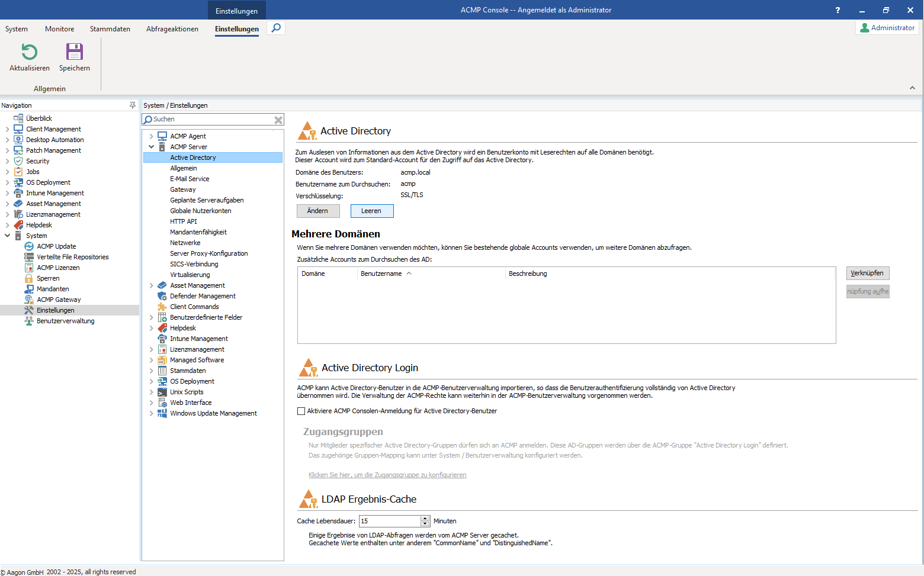The height and width of the screenshot is (576, 924).
Task: Expand the Asset Management settings node
Action: [152, 285]
